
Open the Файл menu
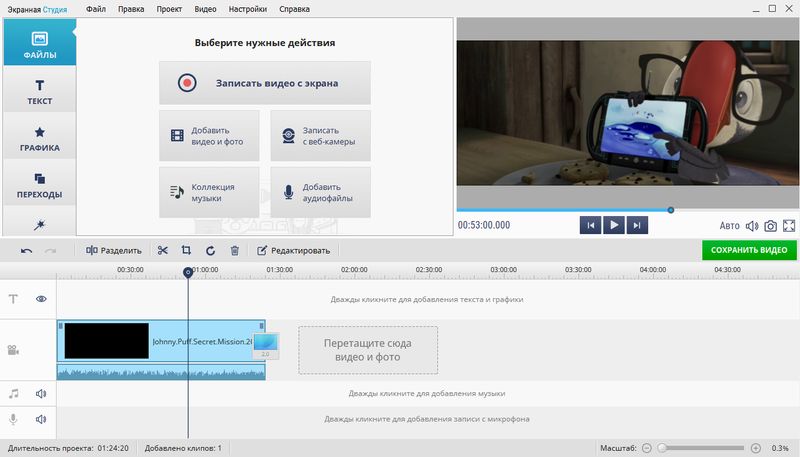click(96, 8)
